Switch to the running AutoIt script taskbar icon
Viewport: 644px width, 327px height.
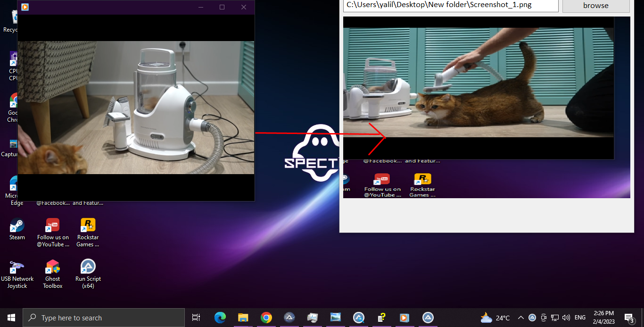(x=428, y=318)
